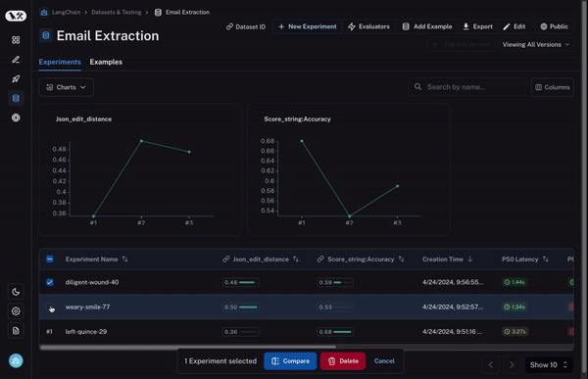Uncheck the diligent-wound-40 experiment checkbox
This screenshot has width=588, height=379.
50,282
